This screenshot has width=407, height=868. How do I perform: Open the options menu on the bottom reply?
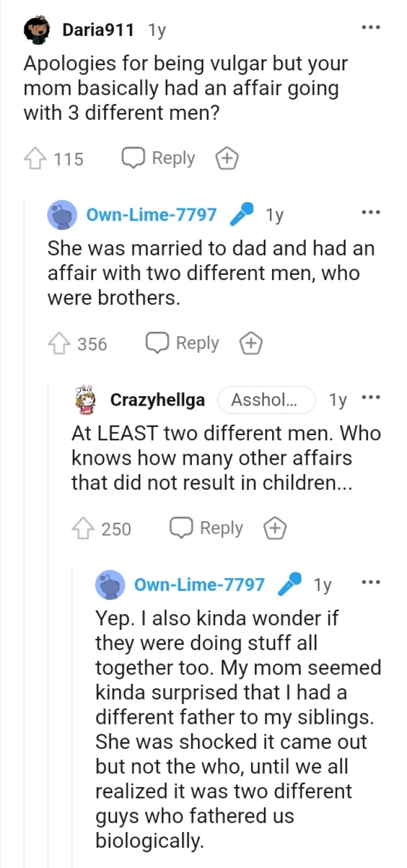[x=371, y=582]
